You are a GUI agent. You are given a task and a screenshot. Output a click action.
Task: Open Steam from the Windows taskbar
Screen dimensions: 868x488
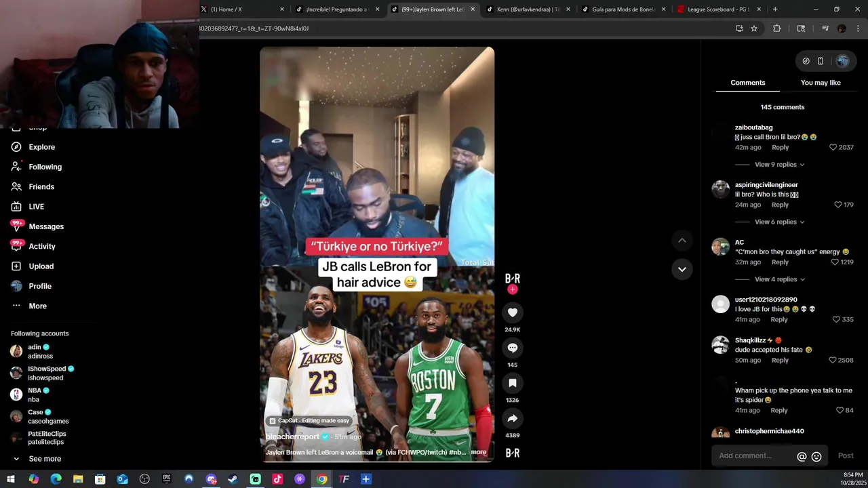[x=233, y=479]
